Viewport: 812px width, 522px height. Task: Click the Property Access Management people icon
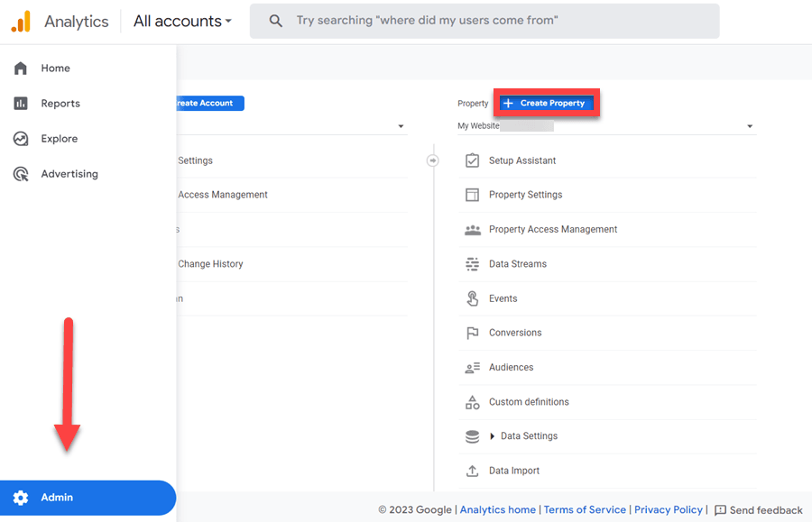coord(472,230)
